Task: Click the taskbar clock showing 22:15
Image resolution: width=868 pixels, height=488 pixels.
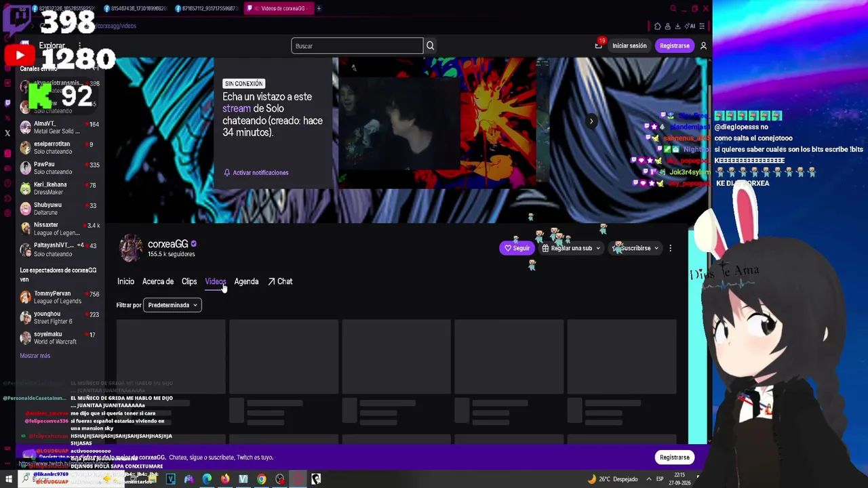Action: (x=679, y=479)
